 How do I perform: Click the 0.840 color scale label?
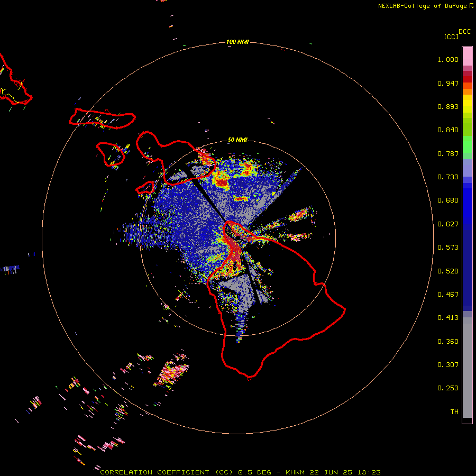[448, 130]
